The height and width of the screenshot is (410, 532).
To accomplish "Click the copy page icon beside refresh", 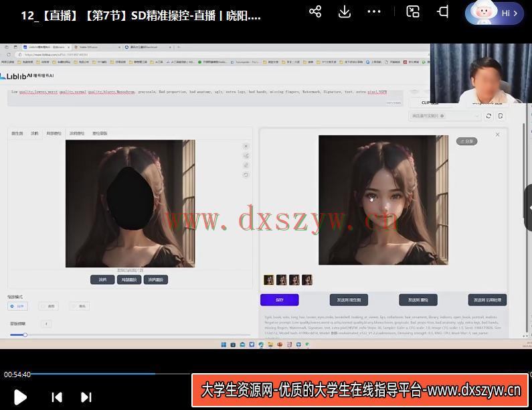I will click(501, 116).
